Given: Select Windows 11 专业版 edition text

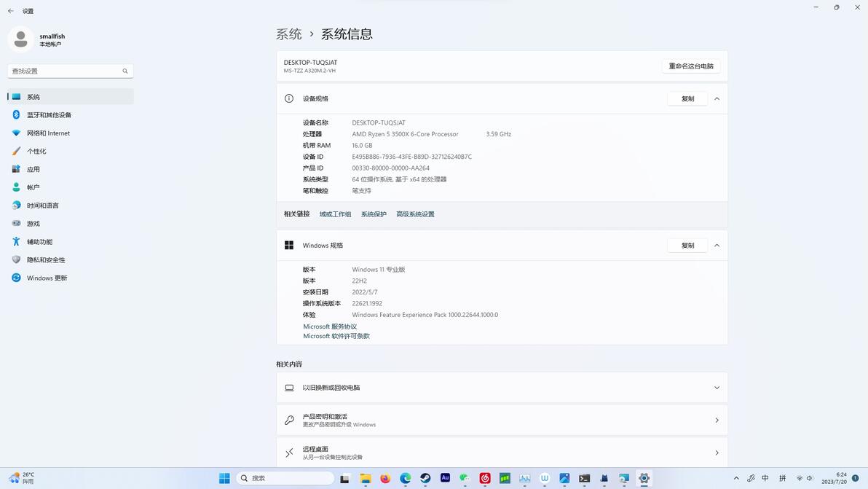Looking at the screenshot, I should (x=379, y=270).
